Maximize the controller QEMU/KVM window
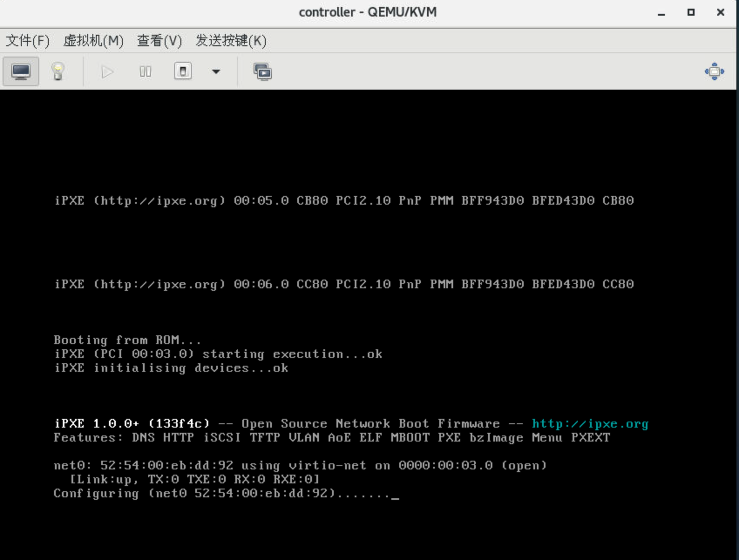This screenshot has height=560, width=739. [x=691, y=13]
